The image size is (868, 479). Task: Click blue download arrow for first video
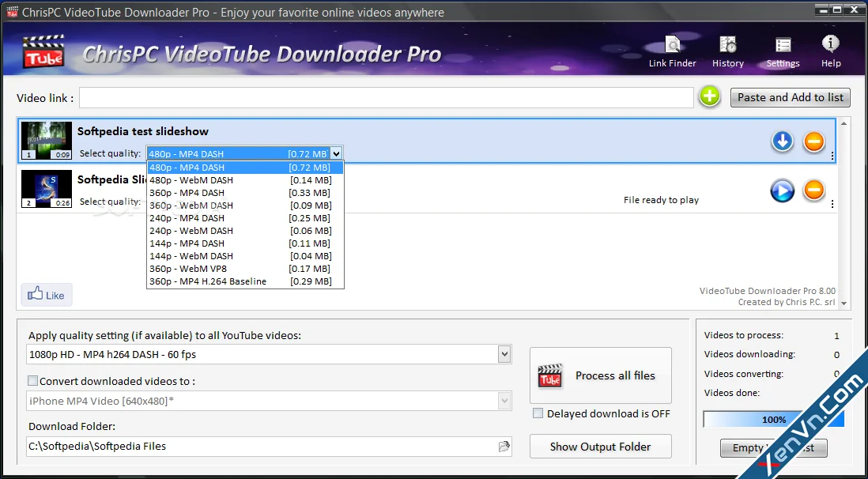pos(782,141)
